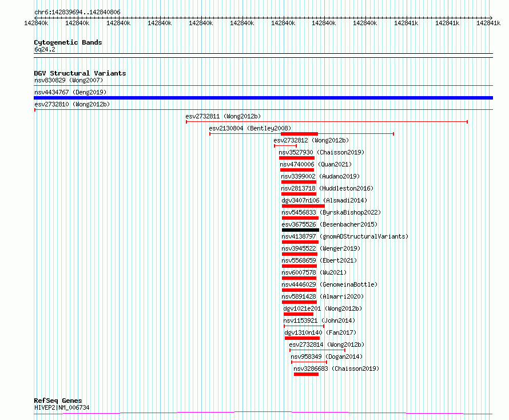Viewport: 509px width, 420px height.
Task: Select the black esv3675526 (Besenbacher2015) bar
Action: tap(300, 230)
